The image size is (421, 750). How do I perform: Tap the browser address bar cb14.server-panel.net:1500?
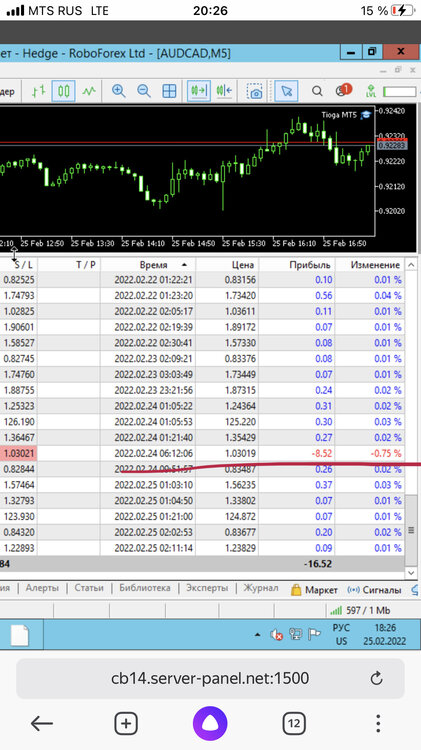pos(210,678)
